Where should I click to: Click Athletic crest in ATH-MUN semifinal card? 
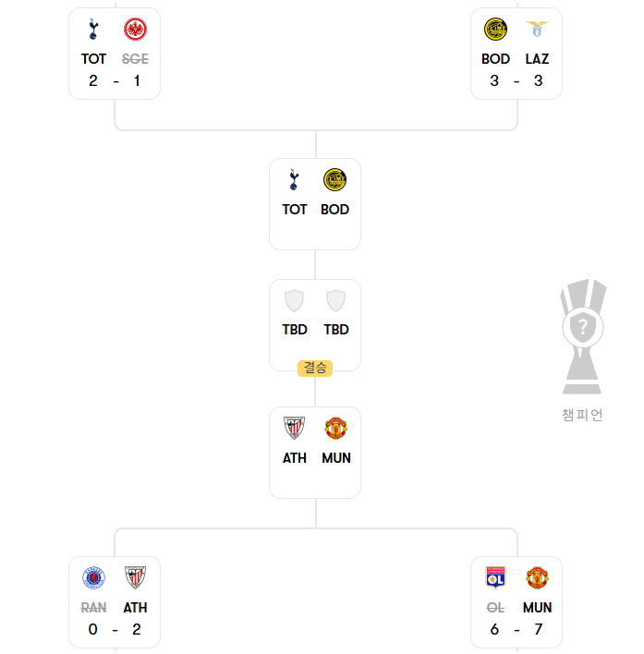pos(294,428)
